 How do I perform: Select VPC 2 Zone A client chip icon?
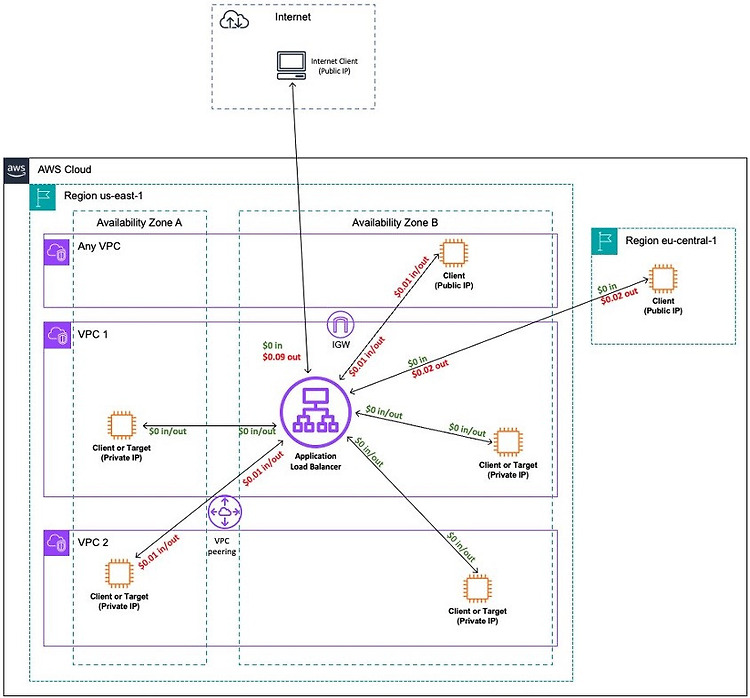pyautogui.click(x=119, y=573)
